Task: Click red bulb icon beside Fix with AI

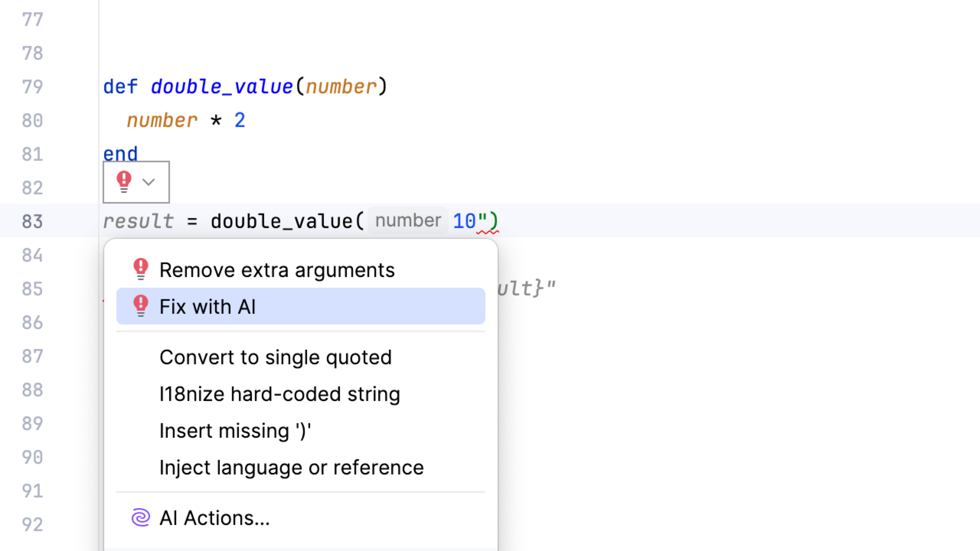Action: tap(141, 306)
